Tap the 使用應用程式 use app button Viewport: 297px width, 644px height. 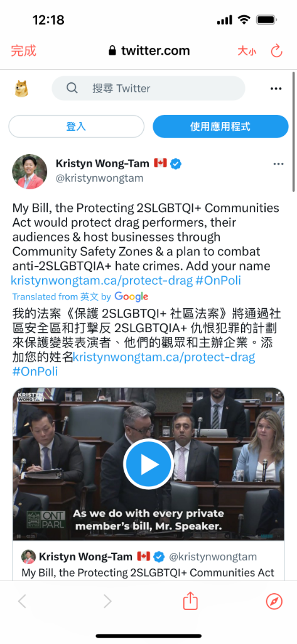pos(220,126)
